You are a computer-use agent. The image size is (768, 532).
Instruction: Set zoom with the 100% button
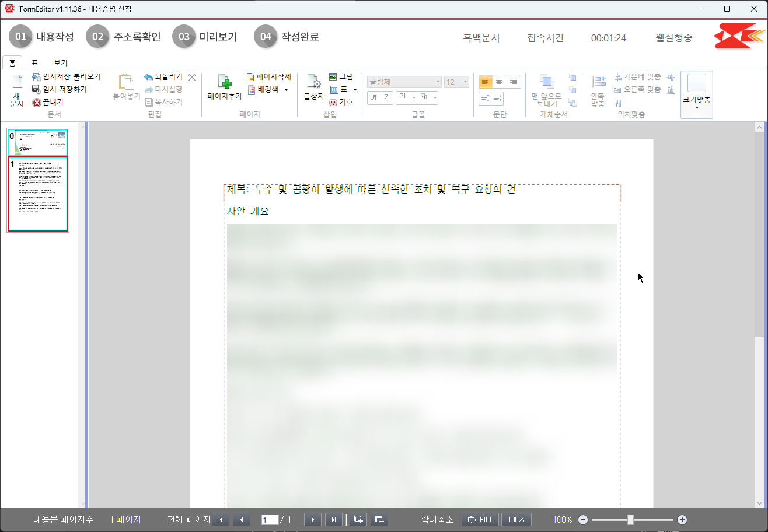coord(516,520)
